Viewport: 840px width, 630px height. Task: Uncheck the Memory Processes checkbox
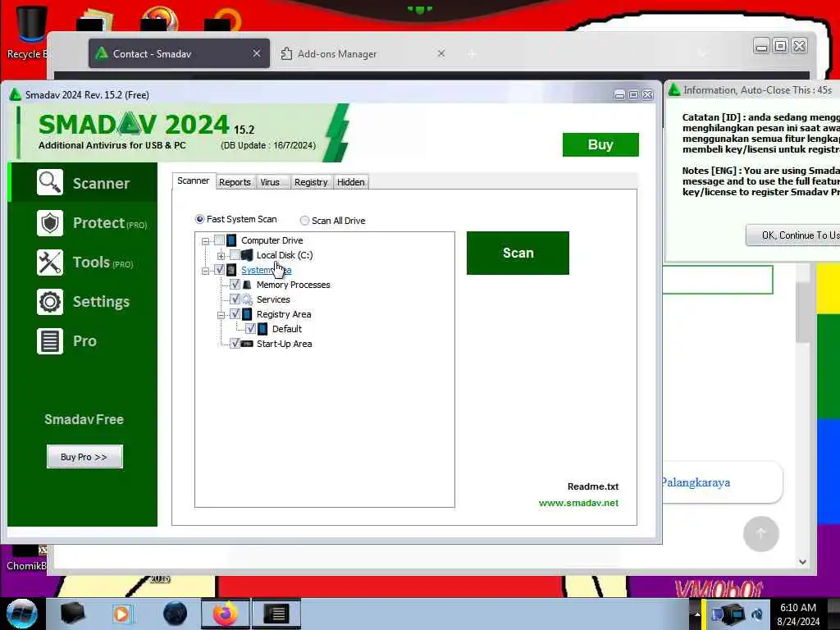coord(235,285)
